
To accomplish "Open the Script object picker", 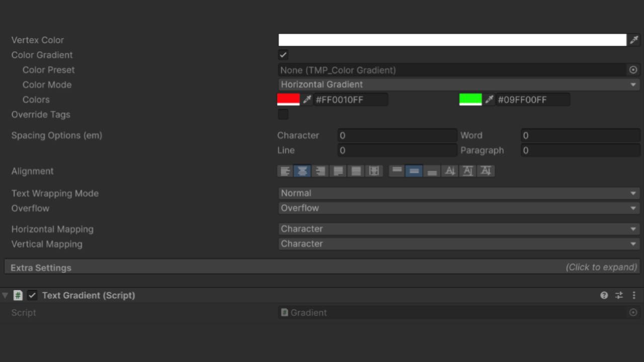I will pyautogui.click(x=633, y=312).
